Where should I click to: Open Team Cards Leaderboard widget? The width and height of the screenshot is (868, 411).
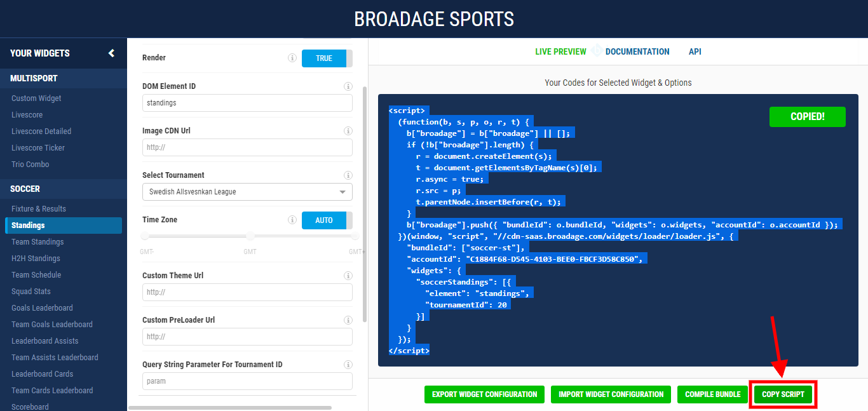pyautogui.click(x=52, y=391)
